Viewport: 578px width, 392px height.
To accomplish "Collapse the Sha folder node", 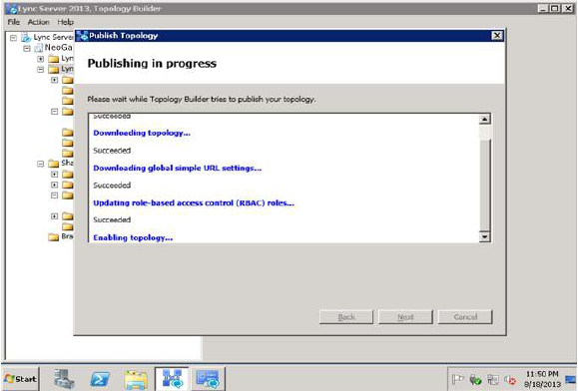I will [x=41, y=164].
